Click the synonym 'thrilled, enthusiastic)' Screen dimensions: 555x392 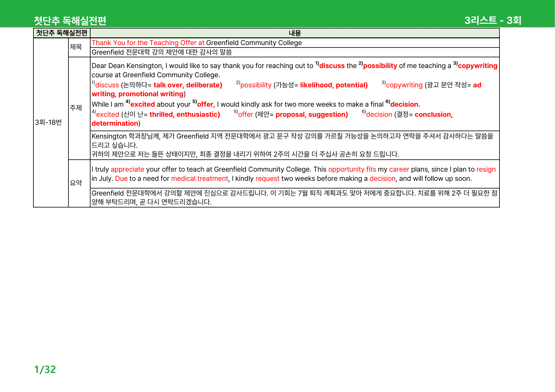(185, 114)
